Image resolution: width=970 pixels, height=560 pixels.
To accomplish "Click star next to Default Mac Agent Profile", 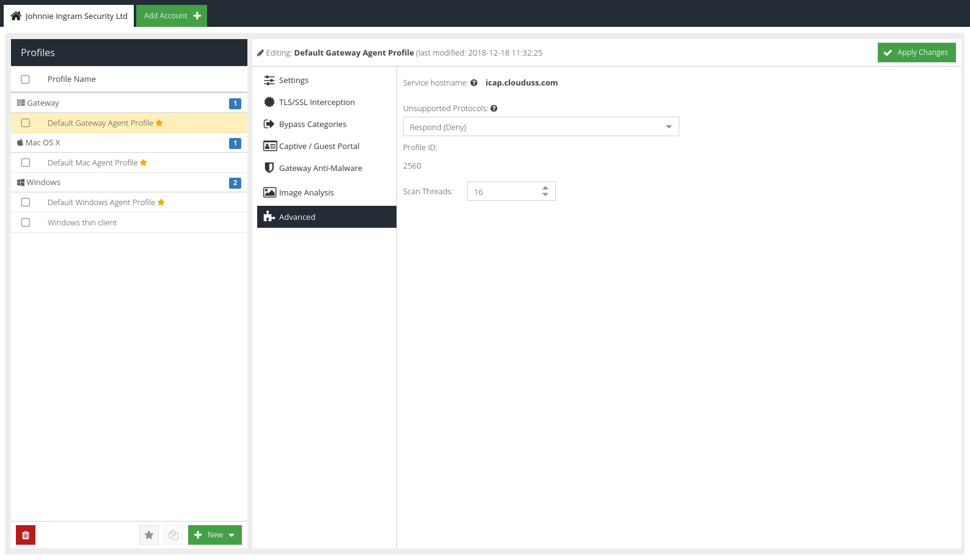I will click(144, 162).
